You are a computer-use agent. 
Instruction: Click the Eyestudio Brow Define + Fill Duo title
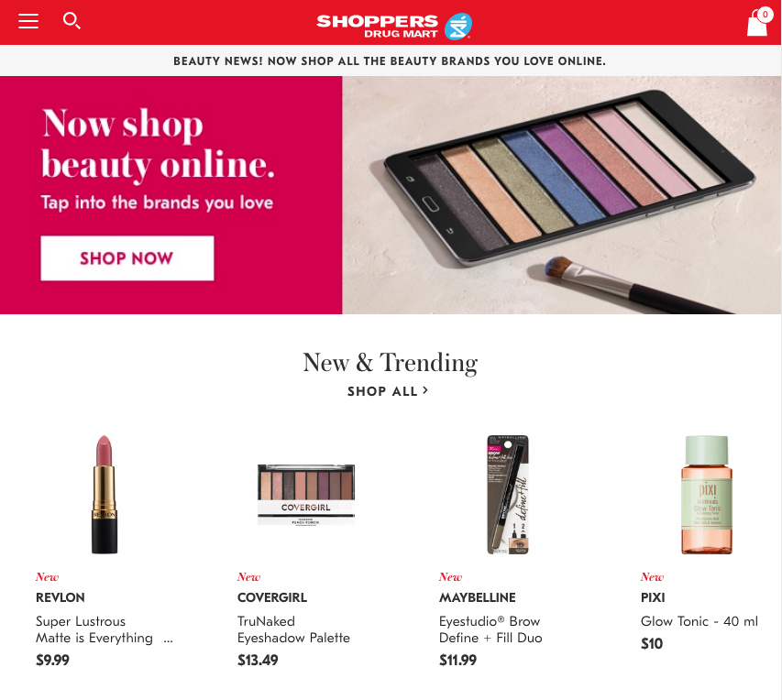[490, 629]
